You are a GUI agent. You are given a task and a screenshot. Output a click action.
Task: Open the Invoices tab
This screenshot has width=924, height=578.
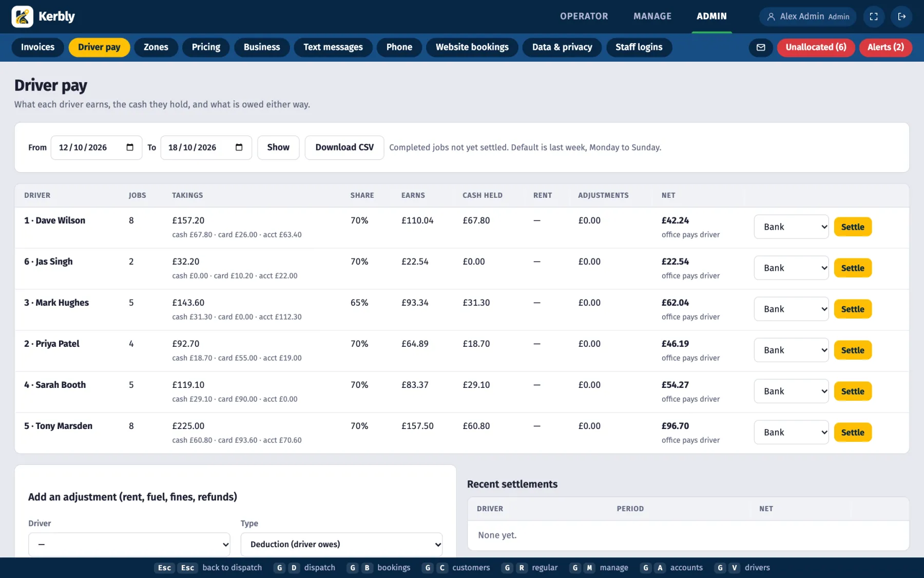tap(37, 47)
